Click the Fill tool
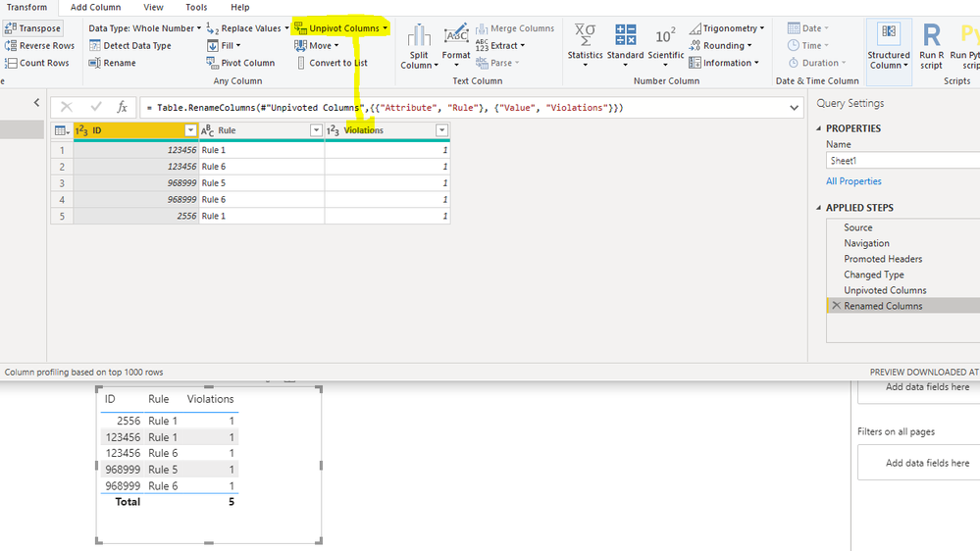 click(x=224, y=46)
